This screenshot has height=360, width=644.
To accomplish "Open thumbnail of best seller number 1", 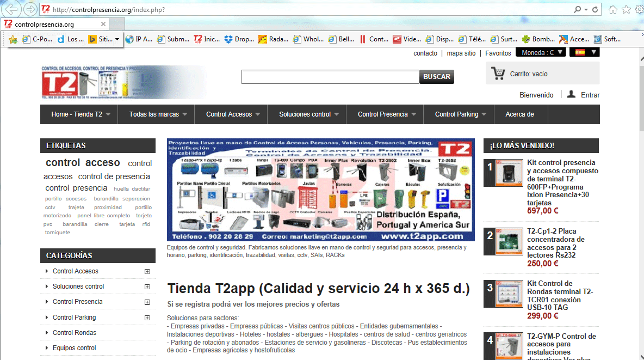I will 509,173.
